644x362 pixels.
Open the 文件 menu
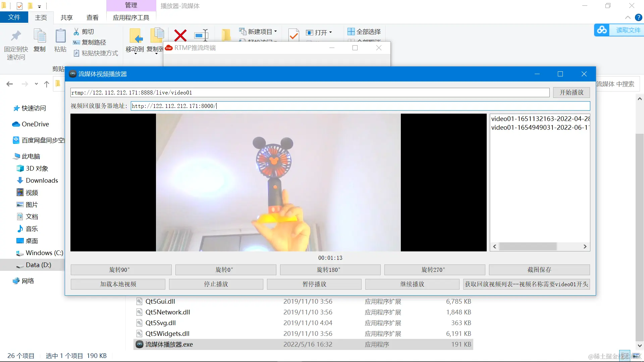tap(14, 17)
